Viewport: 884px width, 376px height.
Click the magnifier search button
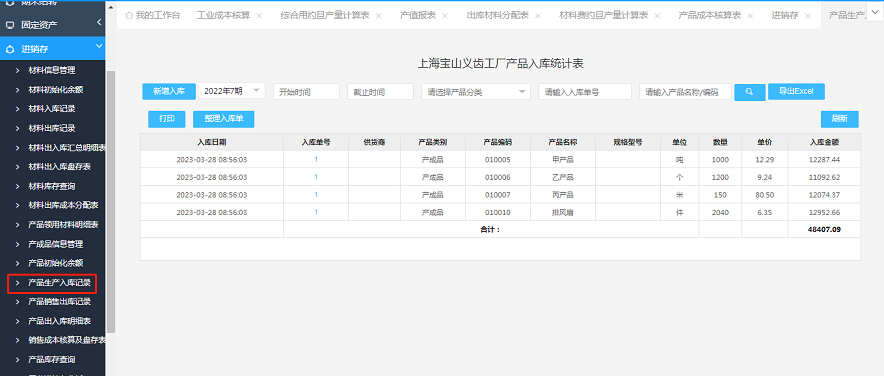749,92
